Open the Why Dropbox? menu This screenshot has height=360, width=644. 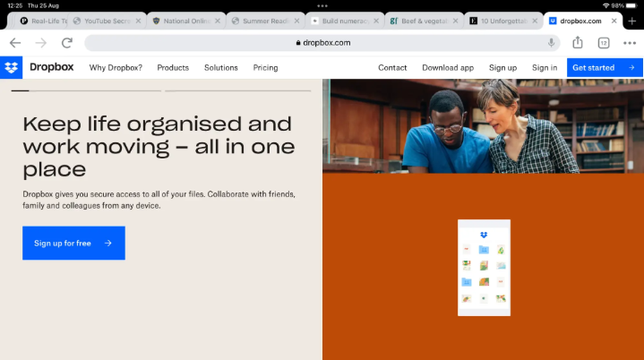(x=116, y=68)
